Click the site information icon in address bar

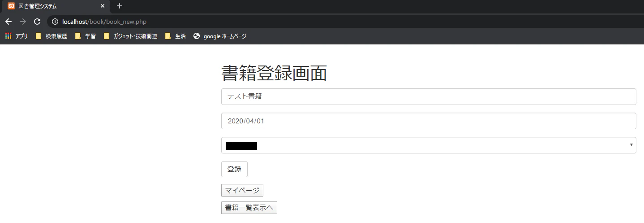(55, 22)
